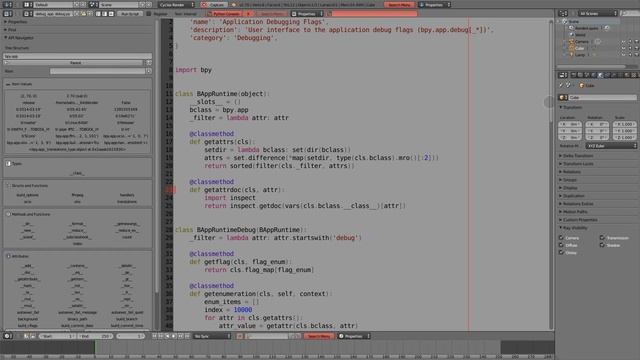Collapse the API Navigator panel
640x360 pixels.
[x=20, y=38]
